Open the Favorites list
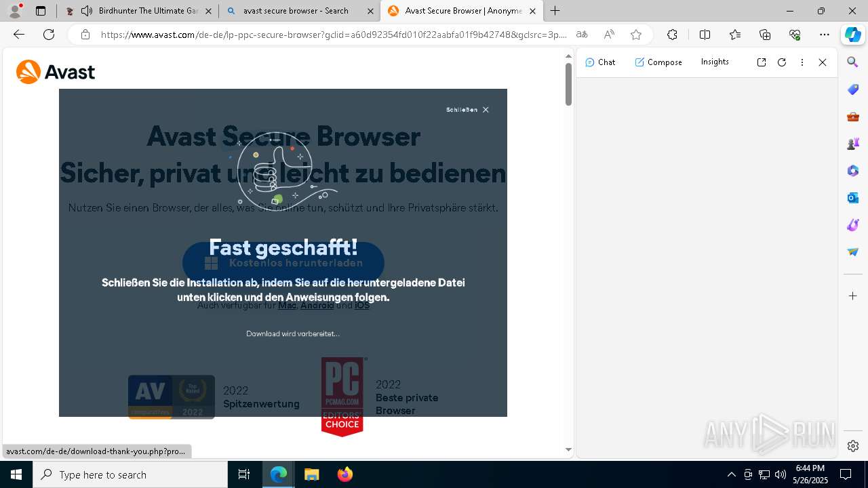868x488 pixels. pos(735,35)
